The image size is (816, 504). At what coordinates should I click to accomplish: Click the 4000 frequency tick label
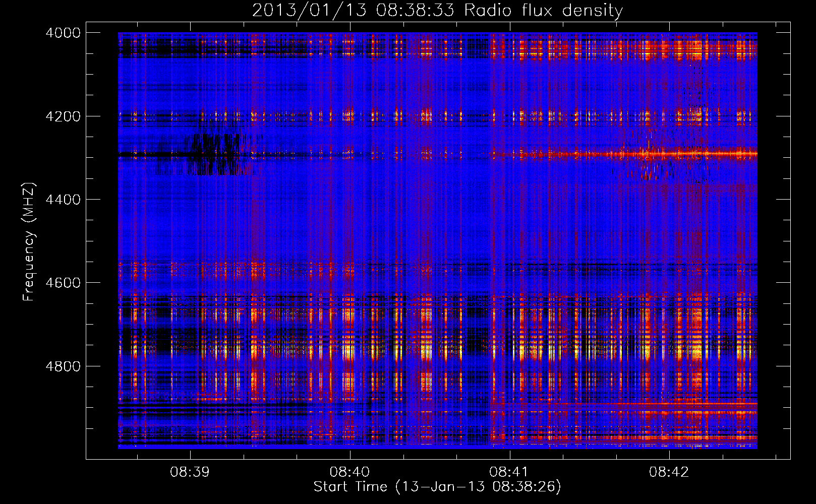(63, 33)
